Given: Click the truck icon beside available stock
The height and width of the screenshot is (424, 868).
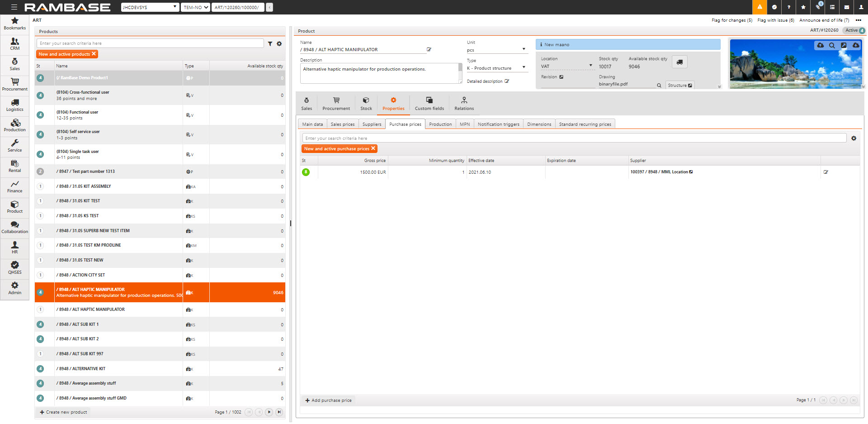Looking at the screenshot, I should tap(679, 62).
